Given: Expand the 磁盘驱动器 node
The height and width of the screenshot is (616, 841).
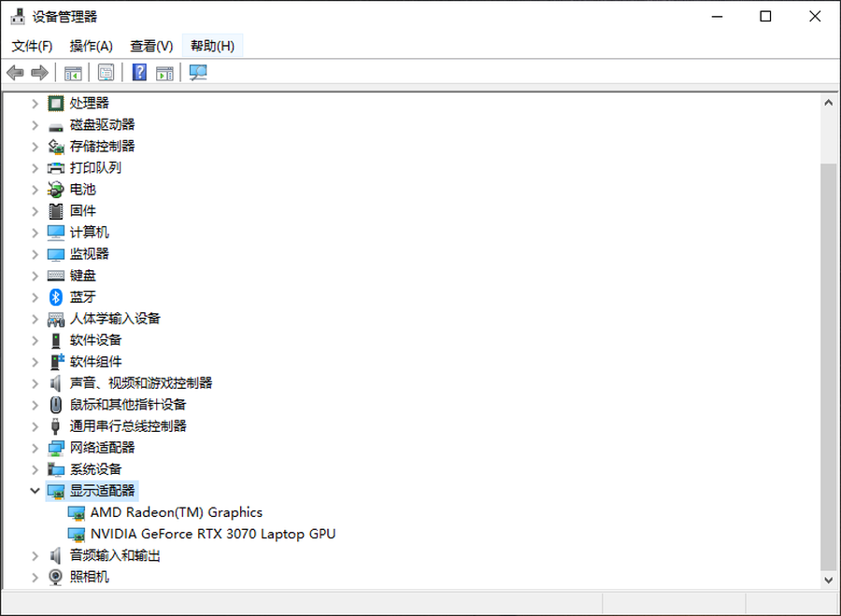Looking at the screenshot, I should click(x=35, y=125).
